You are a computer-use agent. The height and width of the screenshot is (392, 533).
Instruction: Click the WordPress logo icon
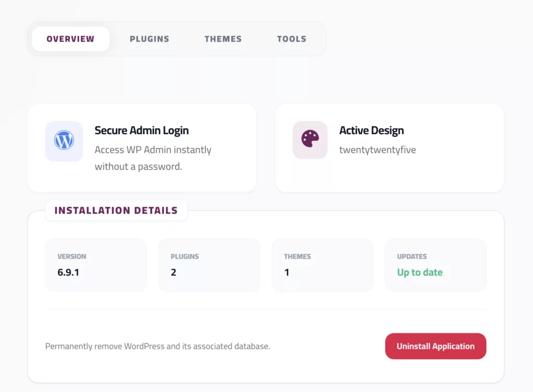tap(64, 141)
